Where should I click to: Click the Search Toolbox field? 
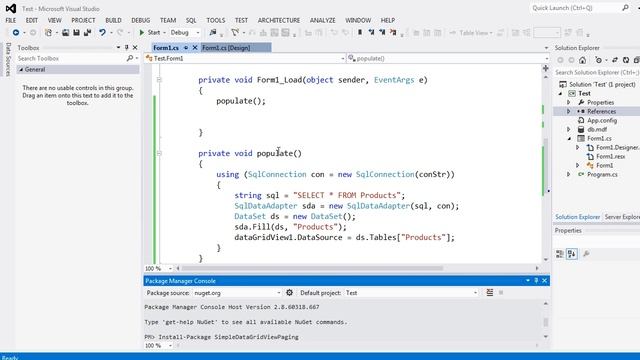[x=78, y=58]
